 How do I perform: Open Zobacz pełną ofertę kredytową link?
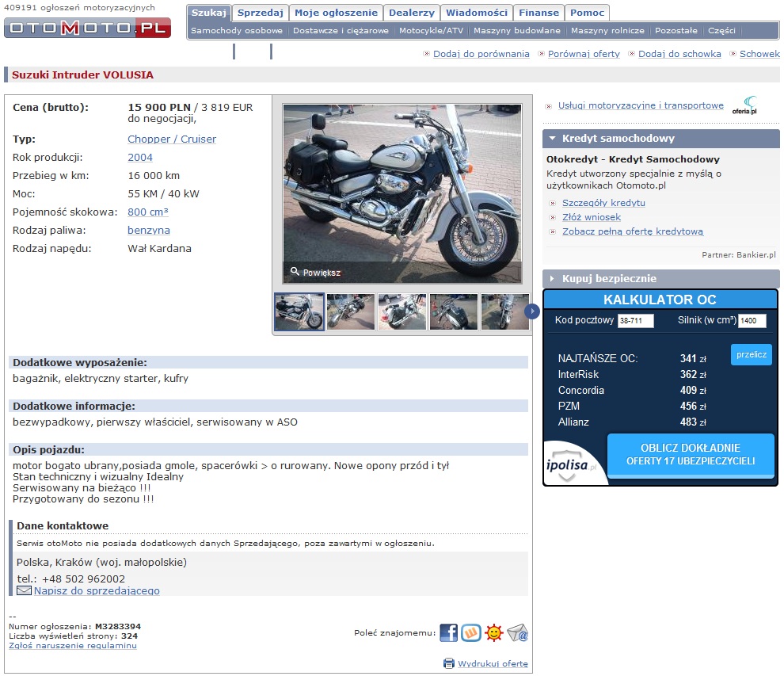pos(633,231)
